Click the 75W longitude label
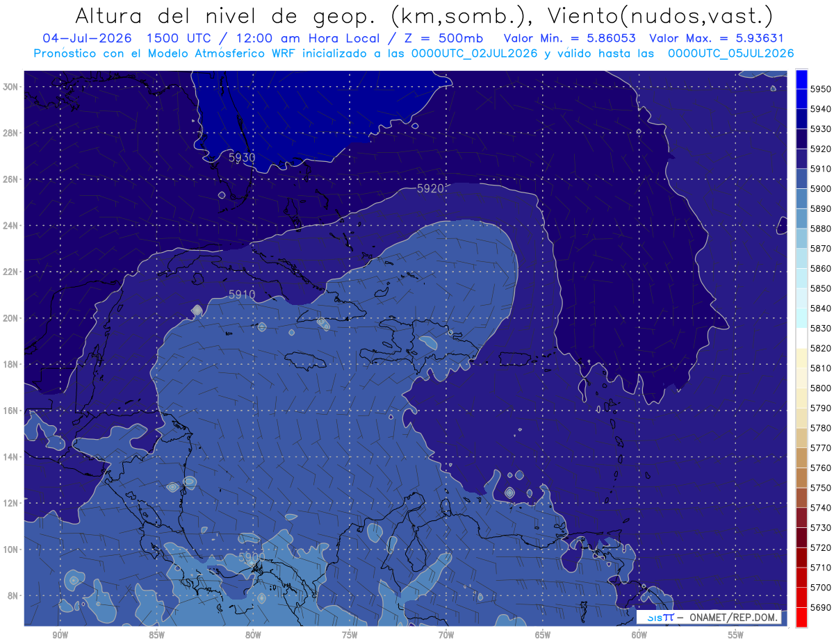 coord(350,636)
